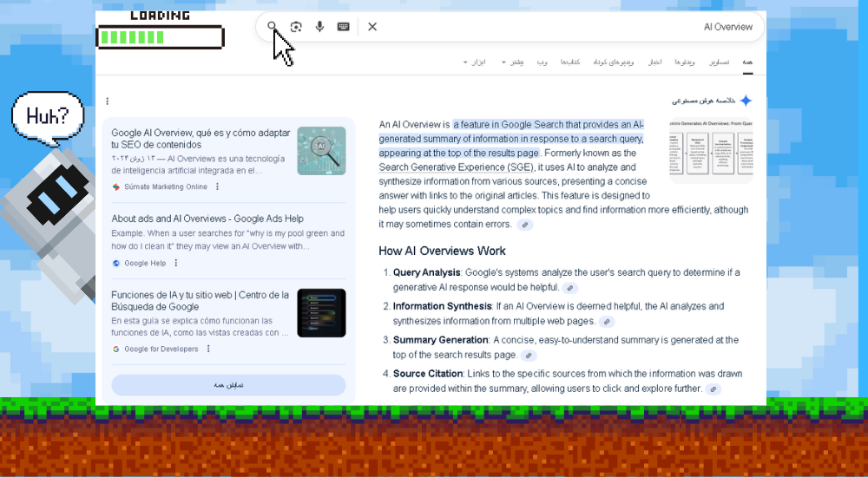
Task: Expand the بیشتر (More) dropdown
Action: pyautogui.click(x=512, y=62)
